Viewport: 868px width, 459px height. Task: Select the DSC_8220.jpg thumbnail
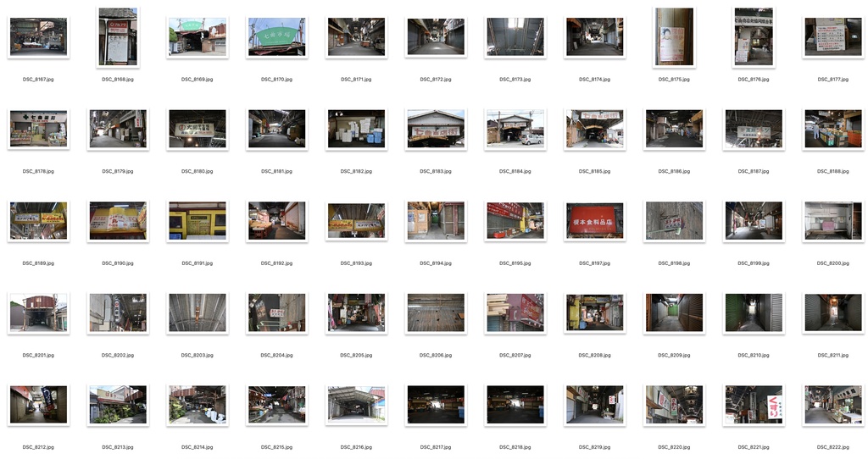click(x=674, y=405)
